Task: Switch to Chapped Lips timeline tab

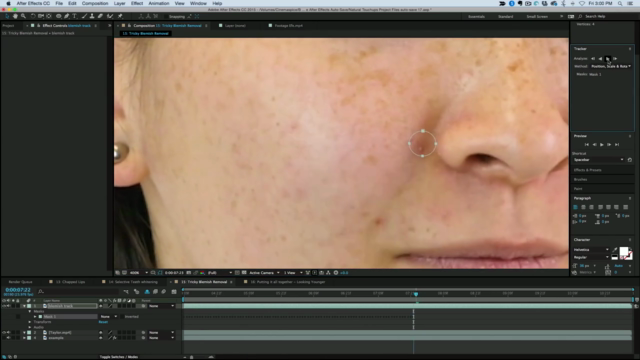Action: click(x=70, y=282)
